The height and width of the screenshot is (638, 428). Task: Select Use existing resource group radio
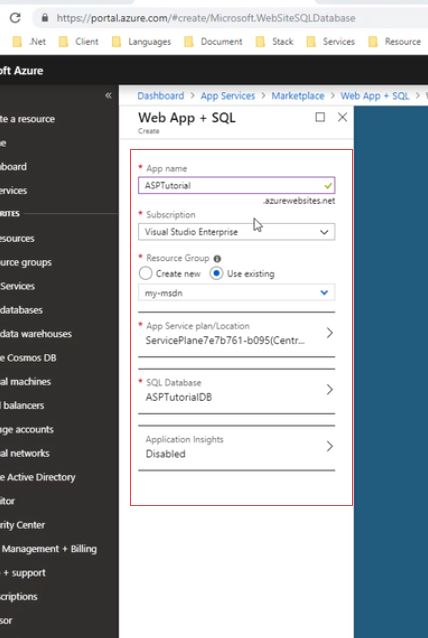[x=216, y=273]
